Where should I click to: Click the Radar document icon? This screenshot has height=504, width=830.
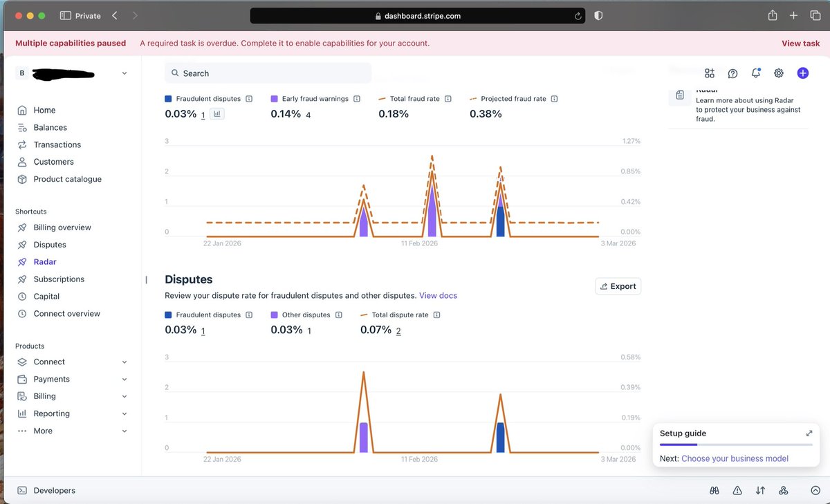point(680,95)
